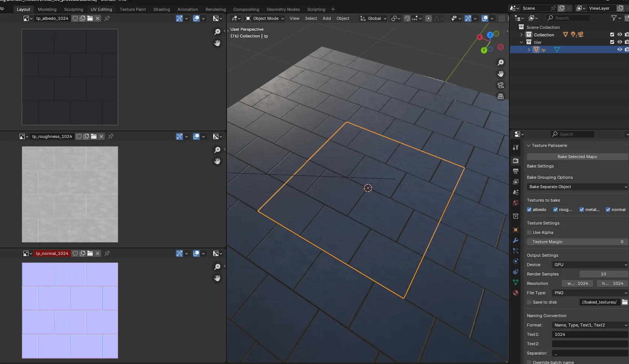The image size is (629, 364).
Task: Click the red X axis on navigation gizmo
Action: point(480,37)
